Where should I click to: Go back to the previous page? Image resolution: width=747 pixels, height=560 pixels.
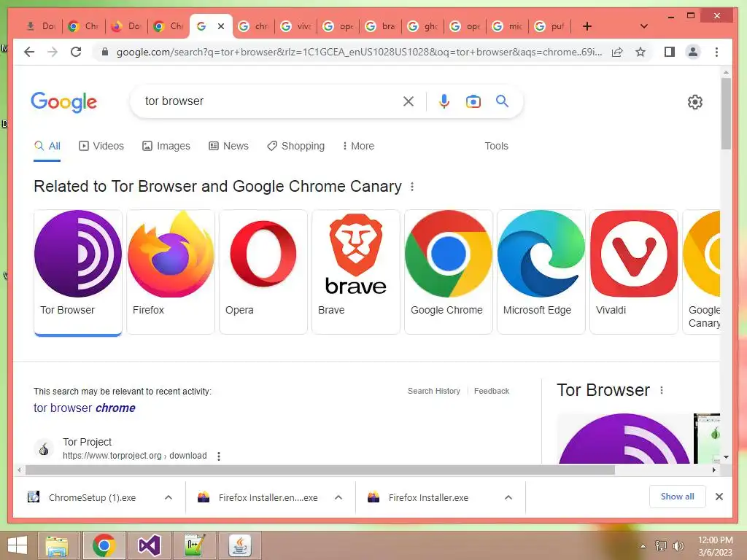pos(29,52)
